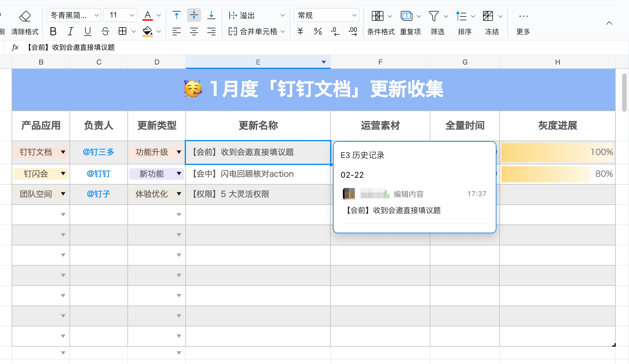
Task: Click the 条件格式 conditional formatting icon
Action: (x=378, y=16)
